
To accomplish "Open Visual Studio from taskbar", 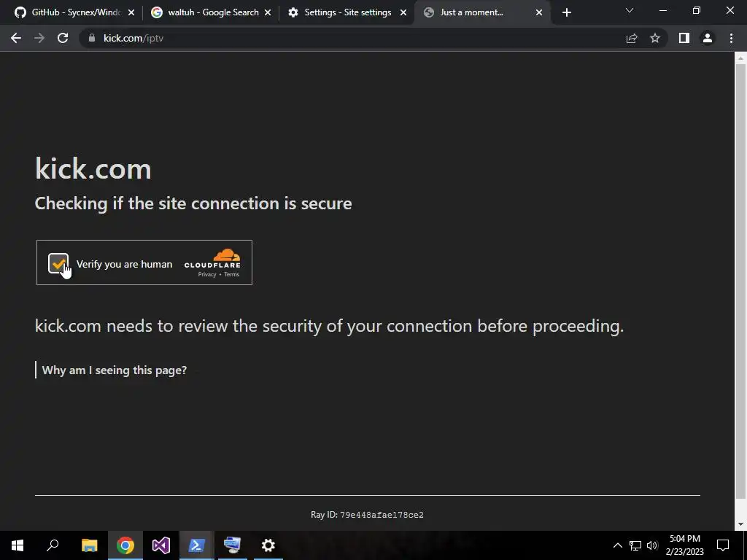I will [x=161, y=545].
